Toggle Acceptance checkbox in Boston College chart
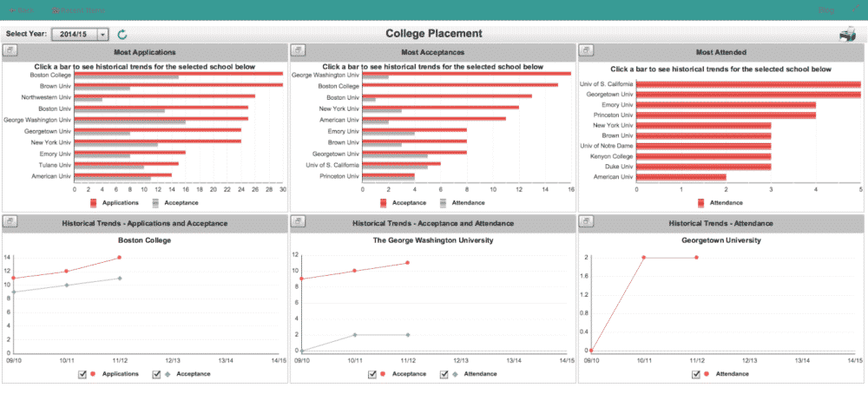868x394 pixels. click(x=156, y=374)
